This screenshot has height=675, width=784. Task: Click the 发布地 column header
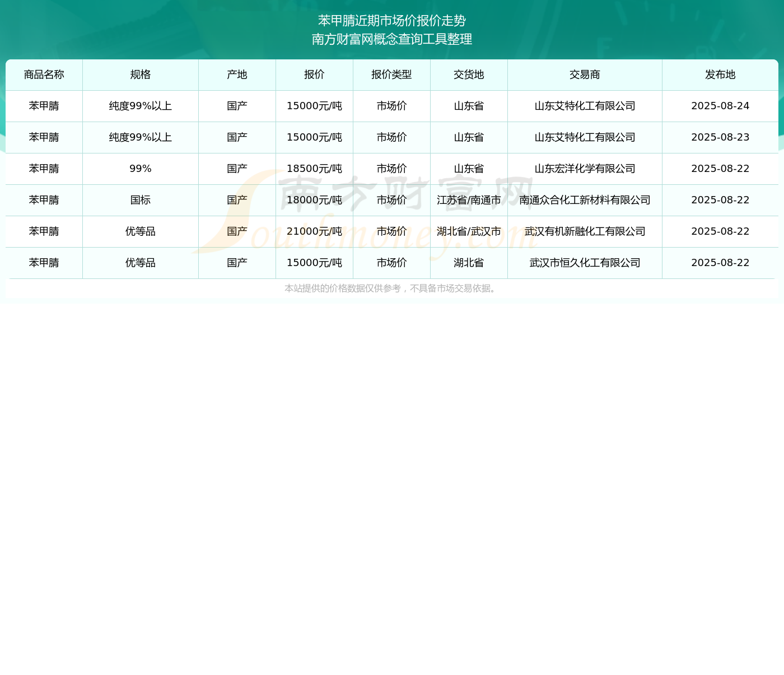click(x=720, y=75)
